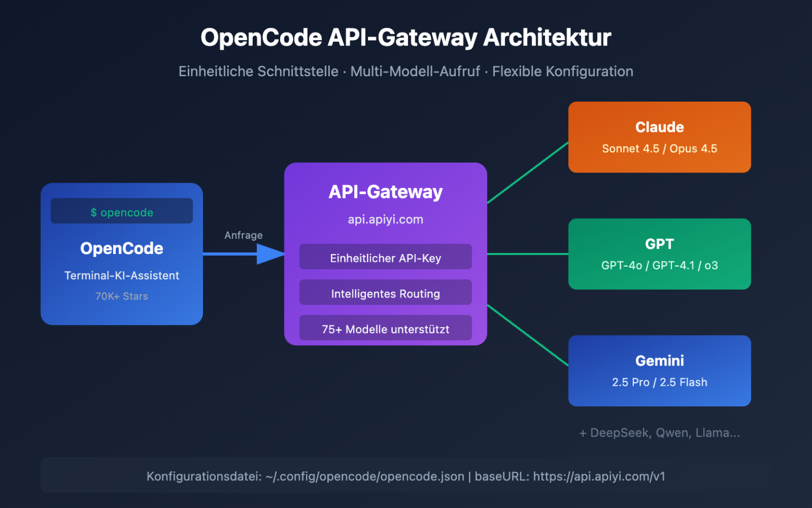812x508 pixels.
Task: Expand the Claude Opus 4.5 details
Action: (693, 149)
